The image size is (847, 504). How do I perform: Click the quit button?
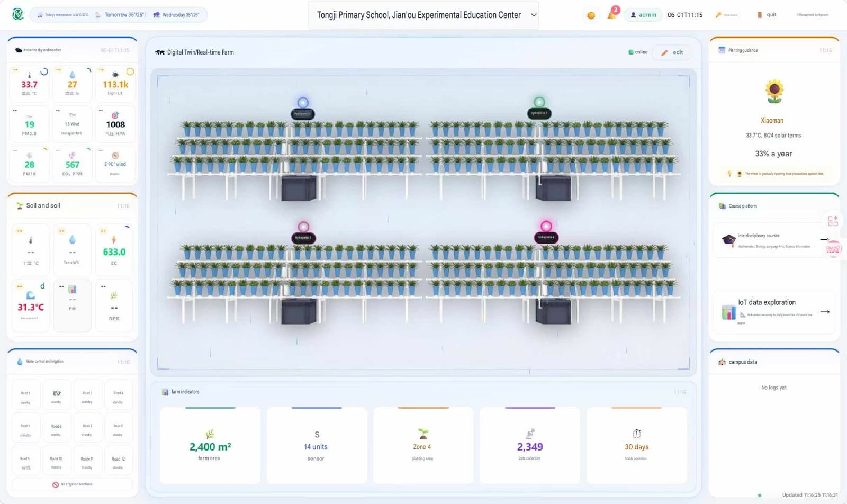coord(767,15)
